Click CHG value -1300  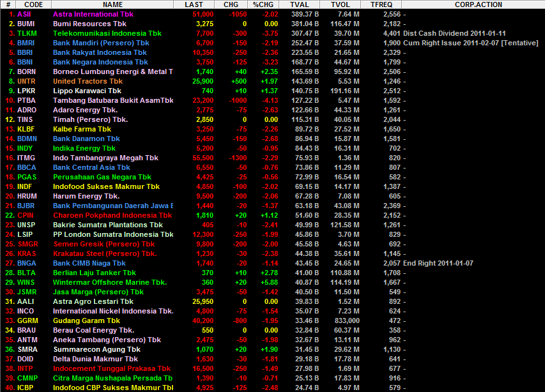tap(238, 158)
